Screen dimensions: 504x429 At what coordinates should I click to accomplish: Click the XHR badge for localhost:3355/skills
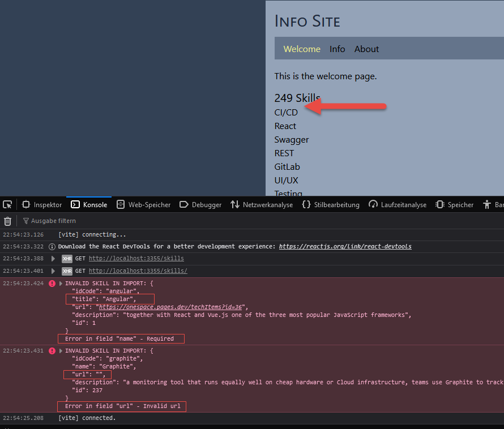click(x=67, y=259)
